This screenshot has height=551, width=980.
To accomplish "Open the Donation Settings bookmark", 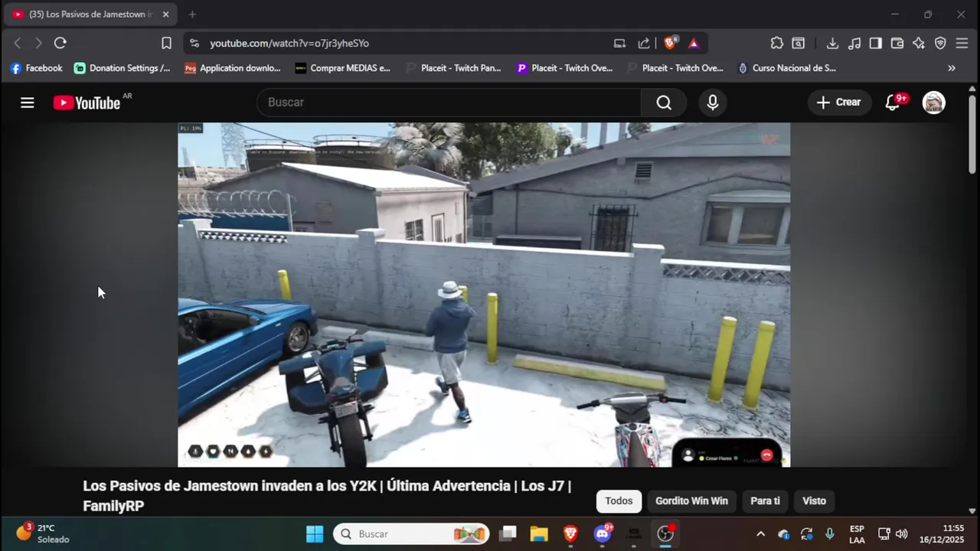I will coord(122,68).
